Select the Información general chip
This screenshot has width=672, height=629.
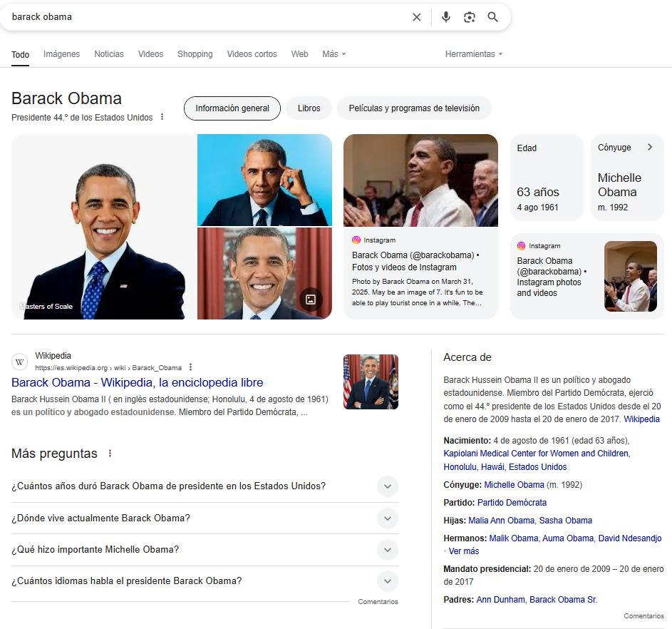(232, 108)
